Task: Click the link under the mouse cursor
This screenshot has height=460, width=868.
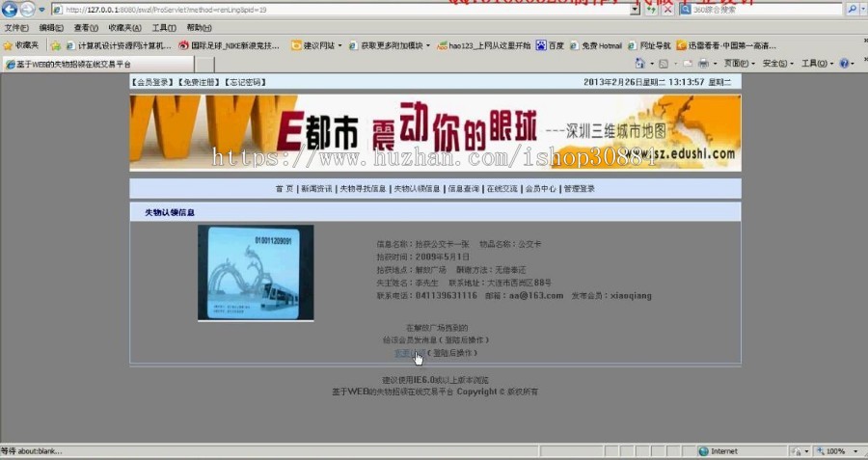Action: point(410,353)
